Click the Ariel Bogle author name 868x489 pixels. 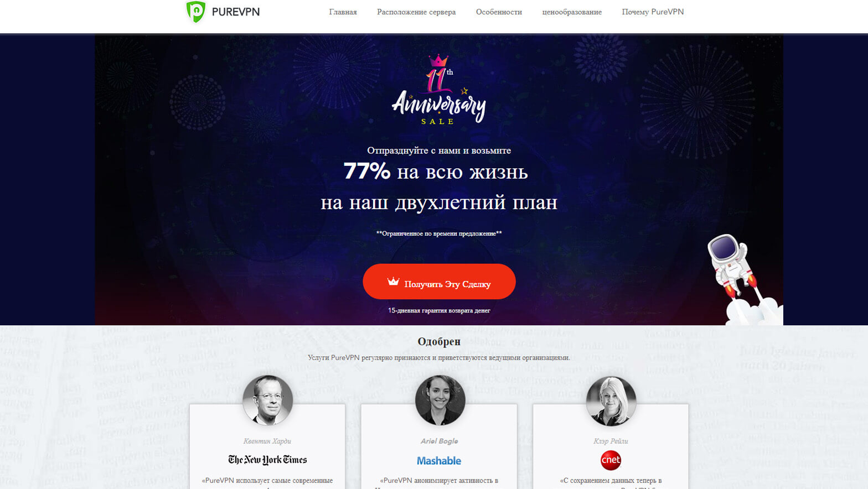pyautogui.click(x=439, y=441)
